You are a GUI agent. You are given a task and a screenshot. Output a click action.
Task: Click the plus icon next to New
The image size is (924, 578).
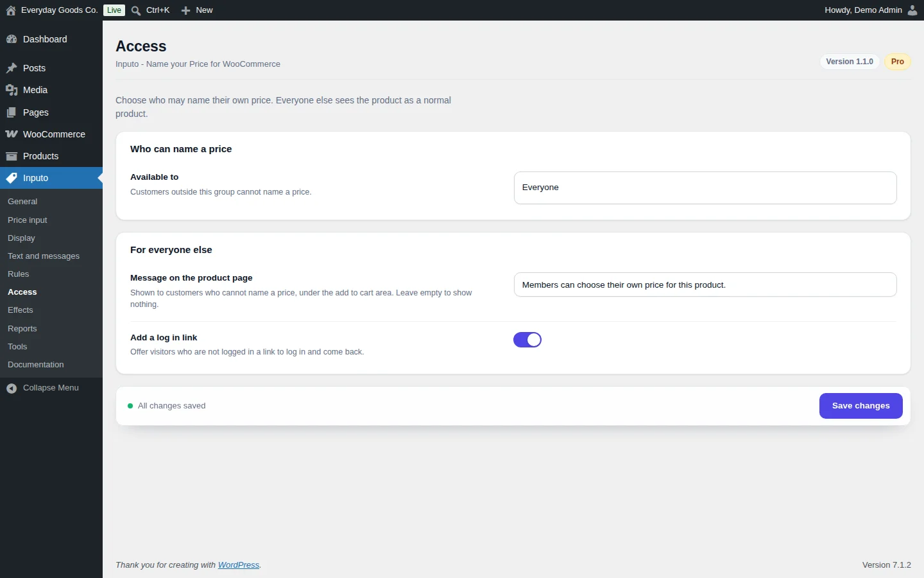186,10
